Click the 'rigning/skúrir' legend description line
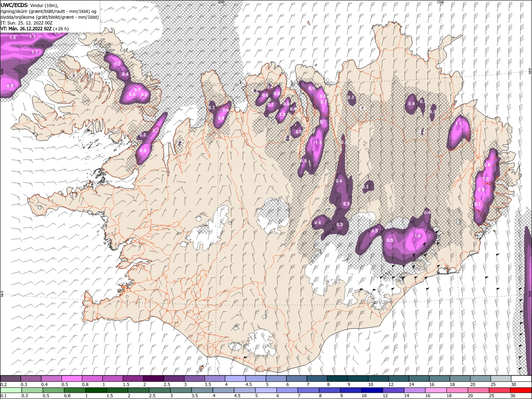Image resolution: width=532 pixels, height=399 pixels. pyautogui.click(x=49, y=11)
